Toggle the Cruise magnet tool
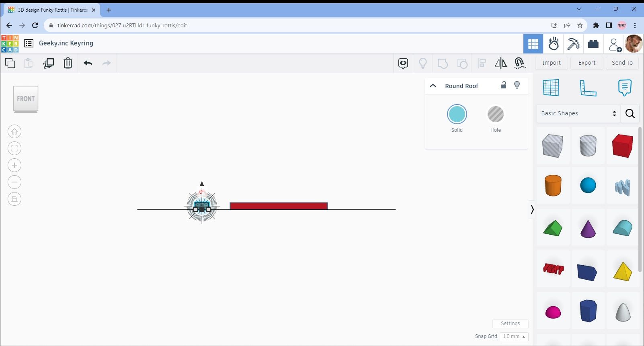The height and width of the screenshot is (346, 644). point(520,63)
